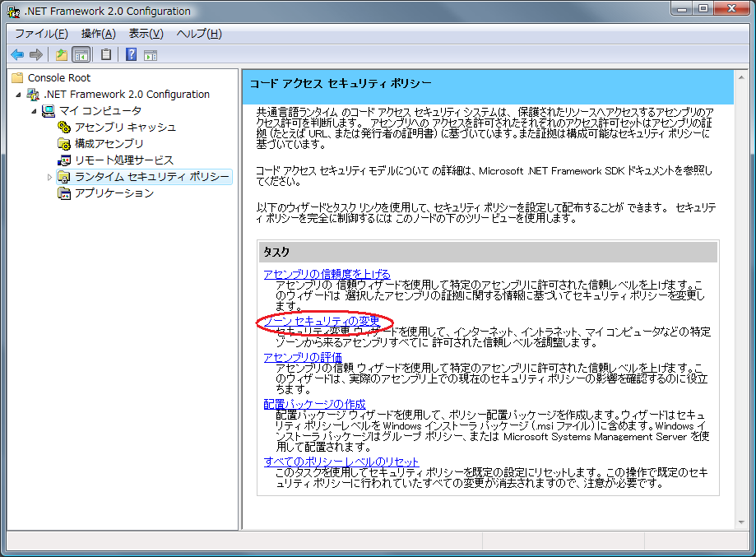Select the アセンブリ キャッシュ tree item

click(125, 128)
